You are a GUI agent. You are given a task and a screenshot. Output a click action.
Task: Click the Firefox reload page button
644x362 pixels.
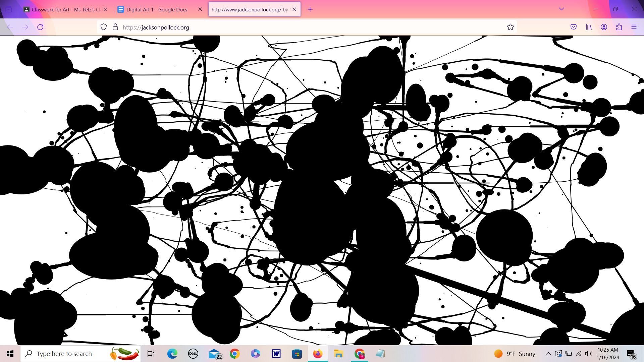(40, 27)
